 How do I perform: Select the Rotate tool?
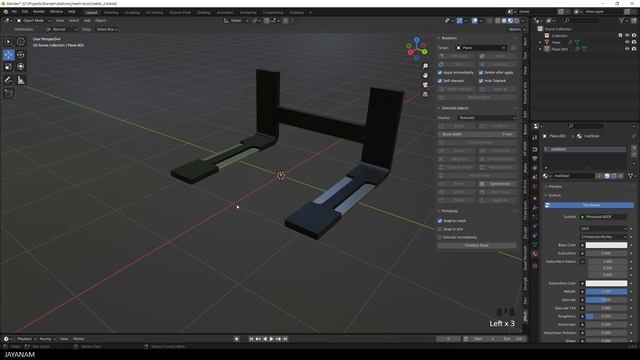21,54
